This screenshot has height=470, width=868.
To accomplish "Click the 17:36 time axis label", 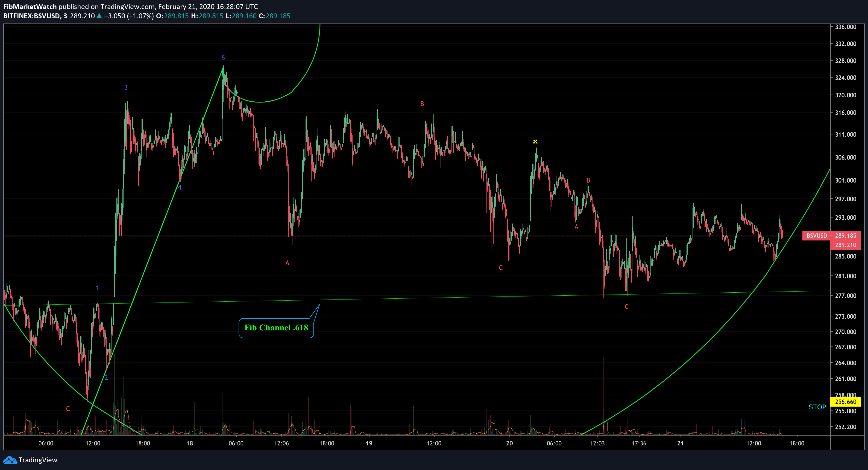I will click(x=639, y=443).
